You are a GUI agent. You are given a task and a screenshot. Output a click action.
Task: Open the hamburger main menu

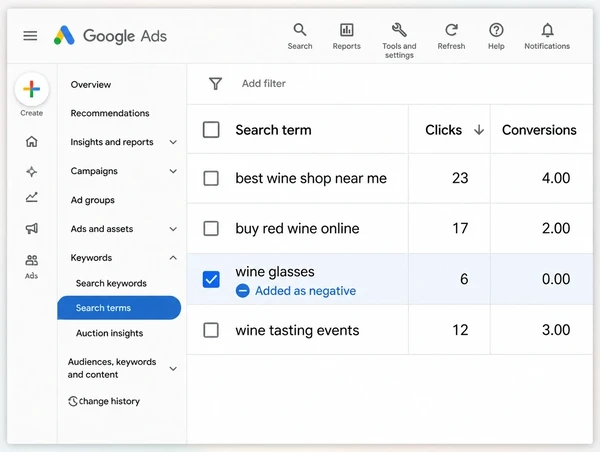pyautogui.click(x=30, y=36)
